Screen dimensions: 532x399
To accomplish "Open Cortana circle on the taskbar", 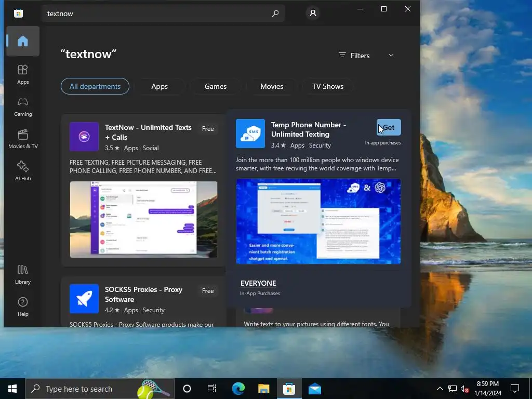I will pyautogui.click(x=187, y=389).
